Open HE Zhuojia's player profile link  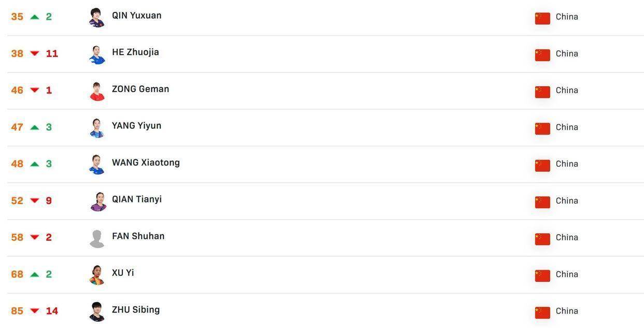(x=135, y=52)
